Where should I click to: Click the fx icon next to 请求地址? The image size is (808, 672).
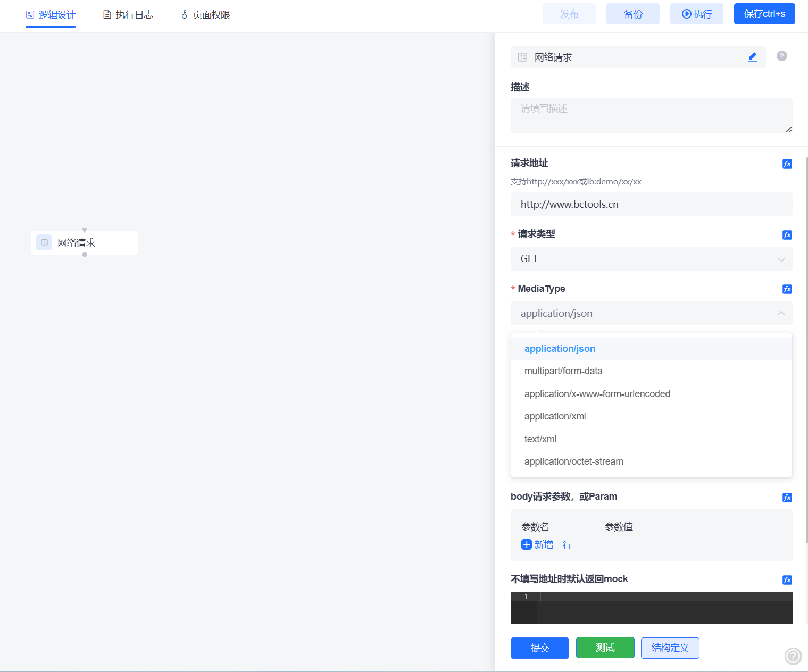pyautogui.click(x=787, y=164)
